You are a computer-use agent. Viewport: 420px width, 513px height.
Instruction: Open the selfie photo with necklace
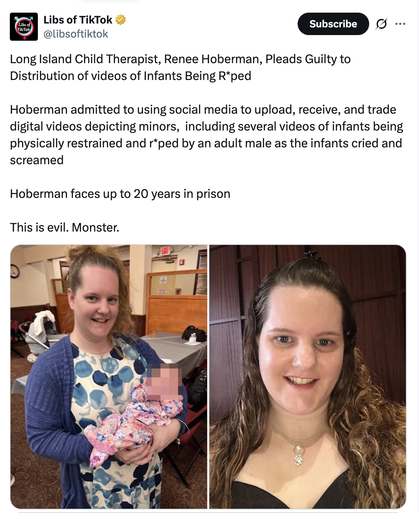point(308,377)
